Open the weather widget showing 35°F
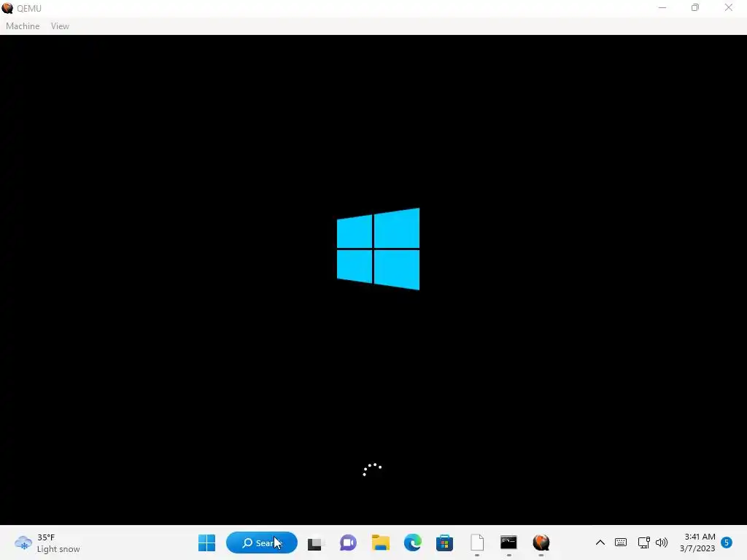The image size is (747, 560). coord(47,542)
